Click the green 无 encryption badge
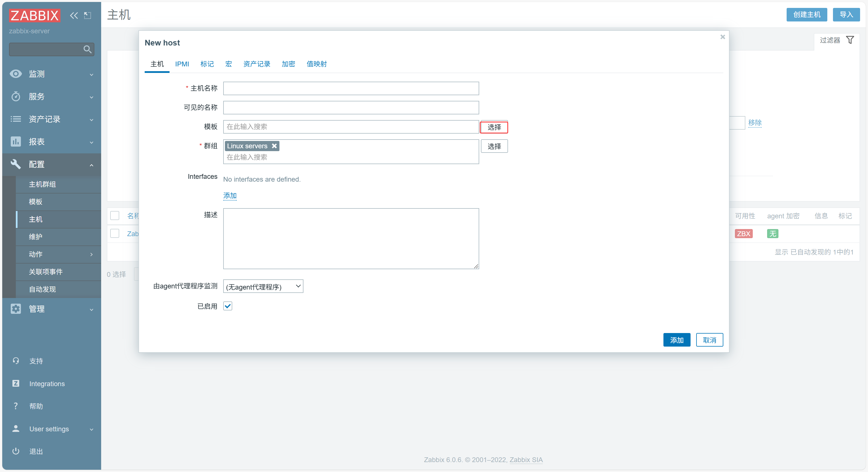868x472 pixels. click(x=772, y=234)
